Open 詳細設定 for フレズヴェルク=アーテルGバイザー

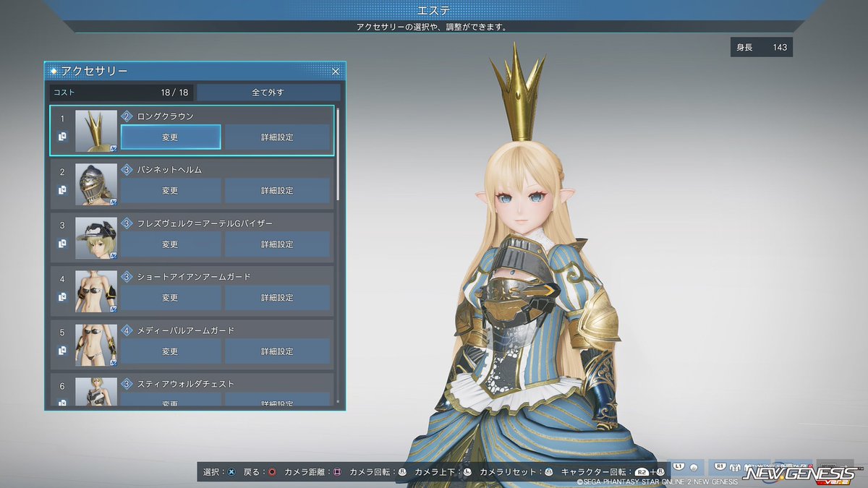coord(277,244)
